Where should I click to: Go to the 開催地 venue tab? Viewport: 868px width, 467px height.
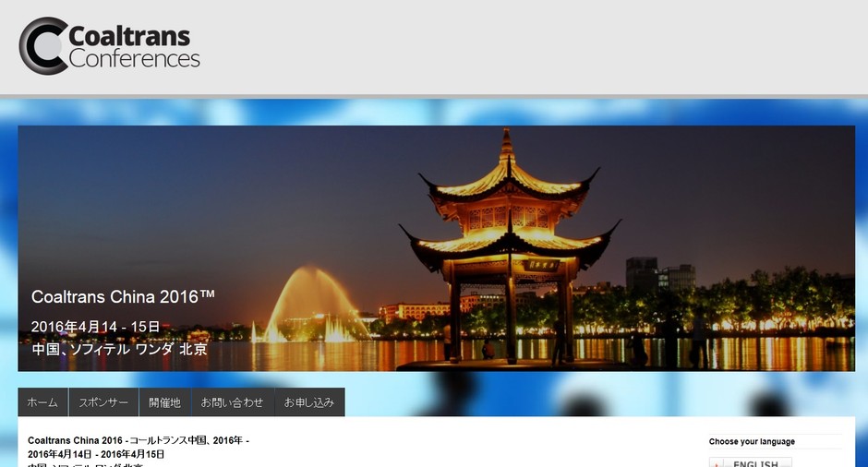click(x=165, y=402)
